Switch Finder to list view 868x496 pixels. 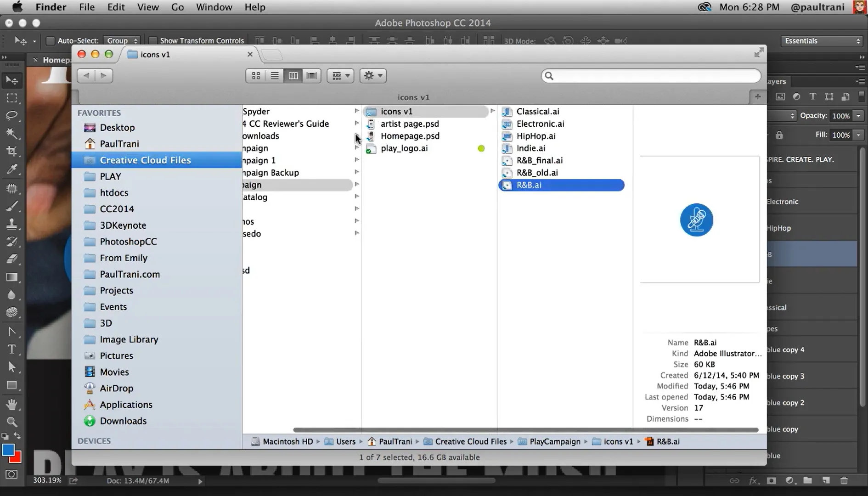coord(274,76)
